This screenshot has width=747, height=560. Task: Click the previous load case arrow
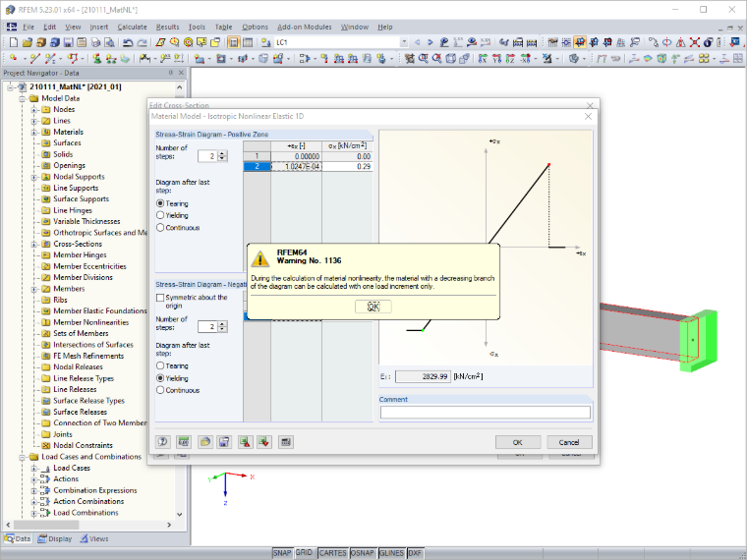[418, 42]
